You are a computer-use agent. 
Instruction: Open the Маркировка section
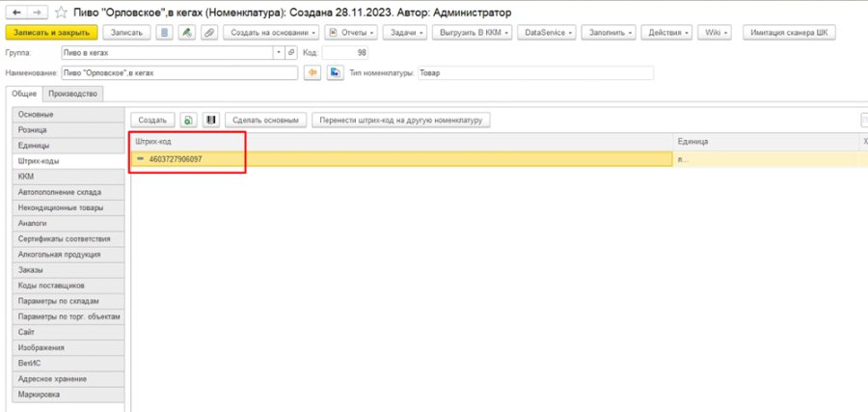click(x=68, y=395)
